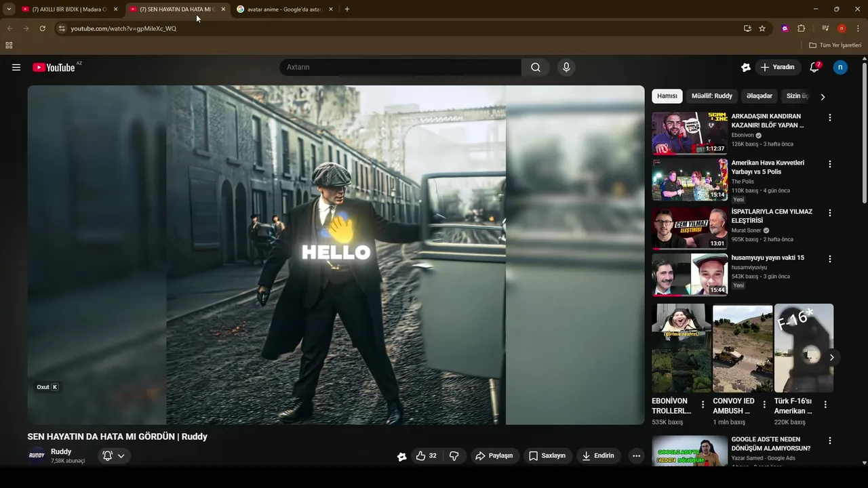This screenshot has width=868, height=488.
Task: Open the more actions ellipsis under the video
Action: (636, 455)
